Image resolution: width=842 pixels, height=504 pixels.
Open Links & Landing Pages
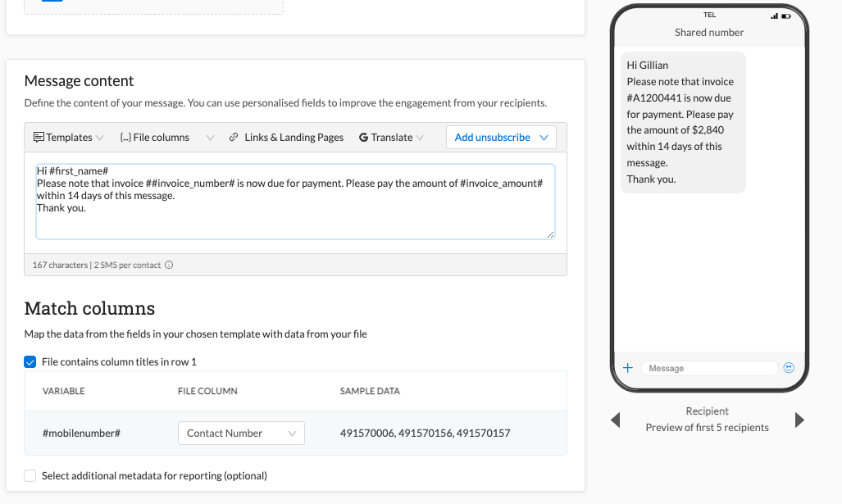point(286,138)
